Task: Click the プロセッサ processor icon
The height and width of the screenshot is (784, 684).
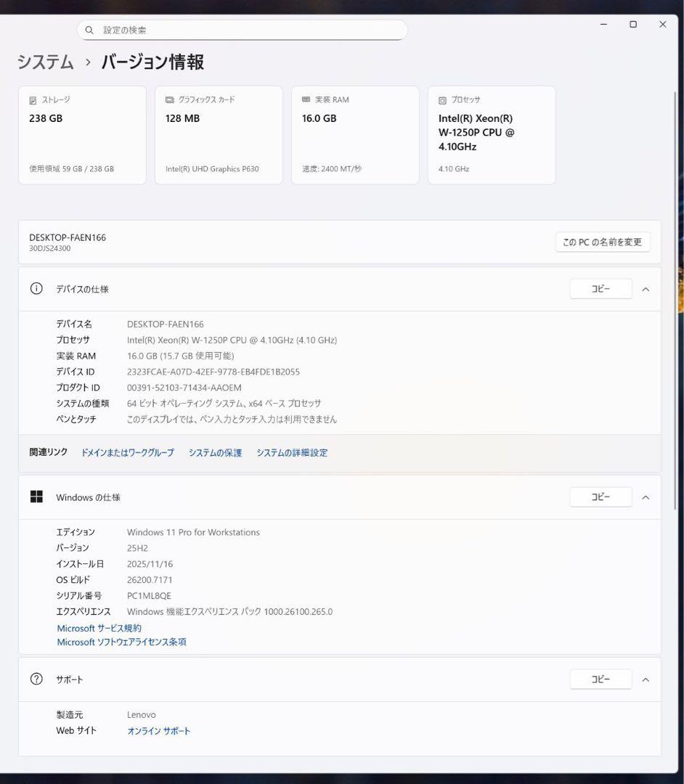Action: 441,99
